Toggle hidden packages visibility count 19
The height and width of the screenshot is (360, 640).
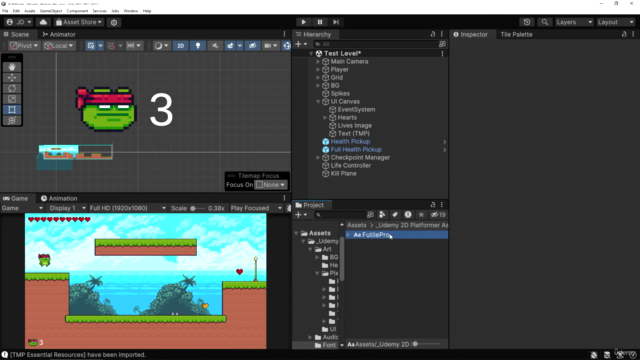[x=438, y=215]
